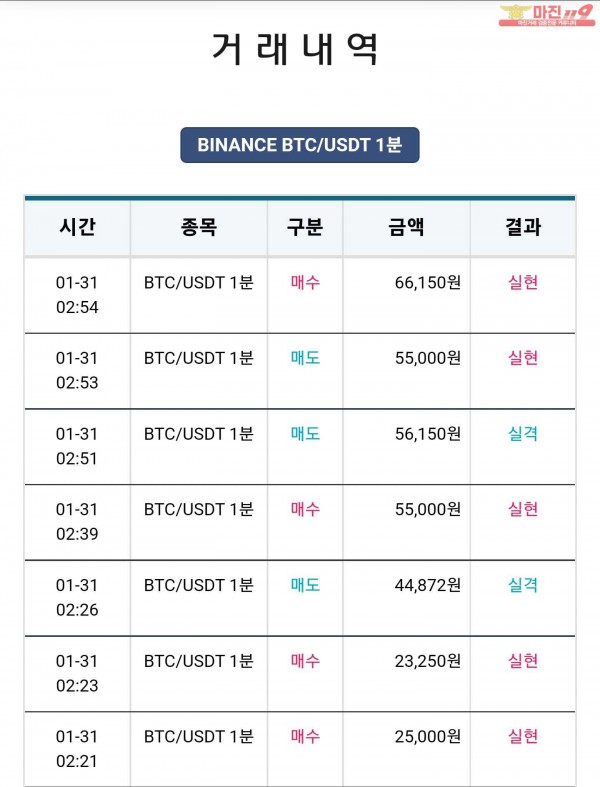
Task: Click 실격 result in the 02:26 row
Action: click(522, 585)
